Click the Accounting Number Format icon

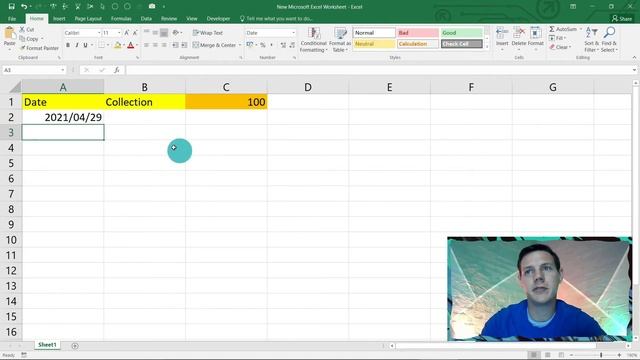250,45
